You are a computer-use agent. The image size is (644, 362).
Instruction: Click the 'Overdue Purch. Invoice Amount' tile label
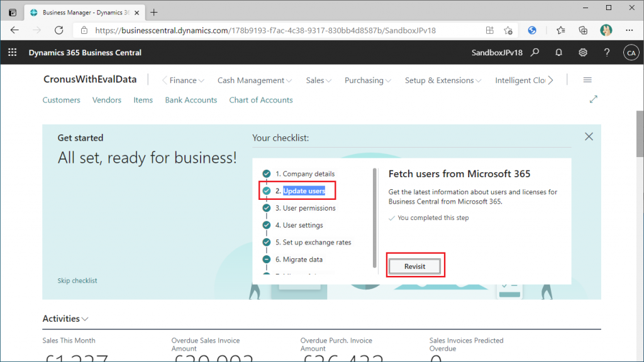pyautogui.click(x=336, y=344)
